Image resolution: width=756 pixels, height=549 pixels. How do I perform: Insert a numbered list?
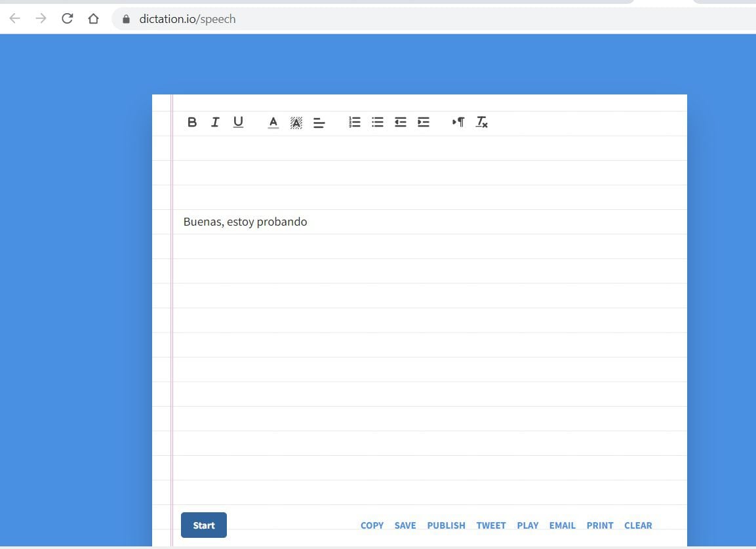tap(355, 122)
